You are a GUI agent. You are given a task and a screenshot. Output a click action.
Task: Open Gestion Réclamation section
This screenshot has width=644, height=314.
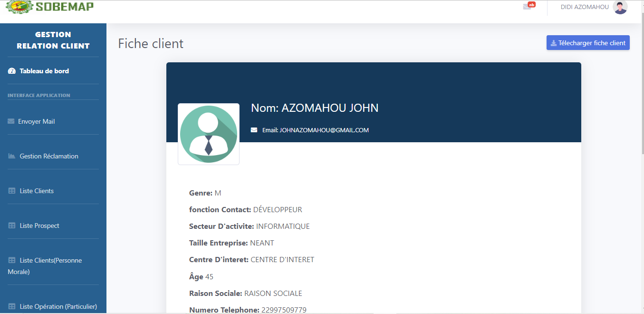pos(49,156)
